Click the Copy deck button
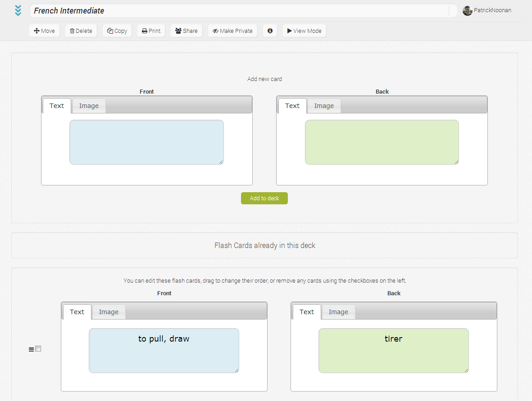 117,31
